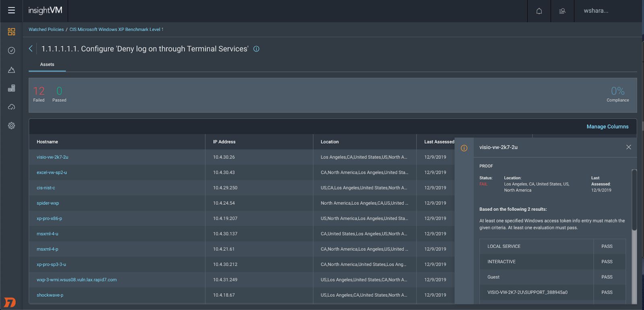Viewport: 644px width, 310px height.
Task: Click the info icon beside policy title
Action: coord(256,49)
